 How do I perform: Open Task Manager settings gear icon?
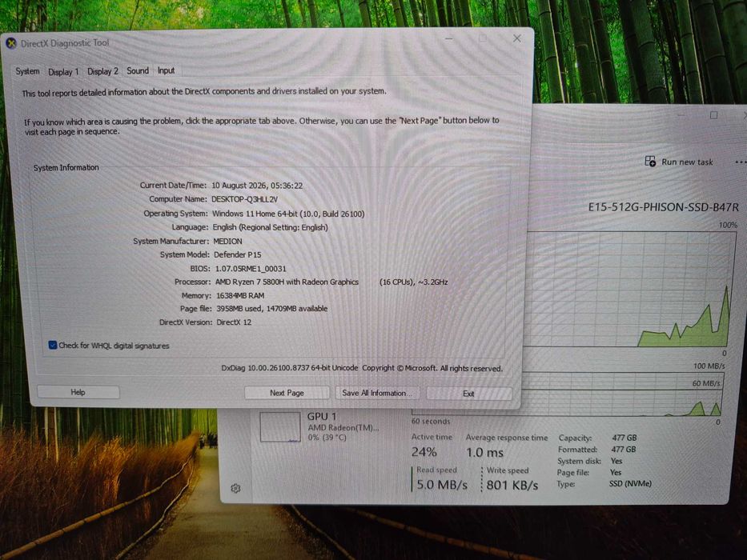[236, 488]
